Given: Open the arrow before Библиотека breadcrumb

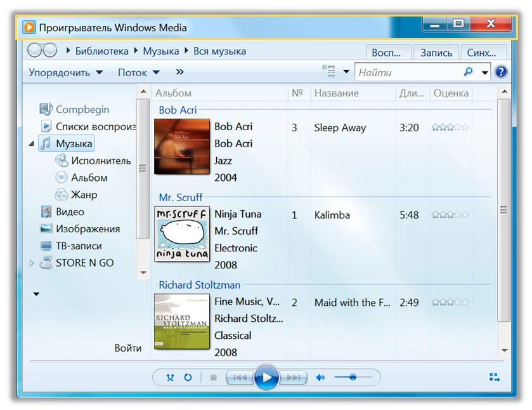Looking at the screenshot, I should [x=68, y=51].
